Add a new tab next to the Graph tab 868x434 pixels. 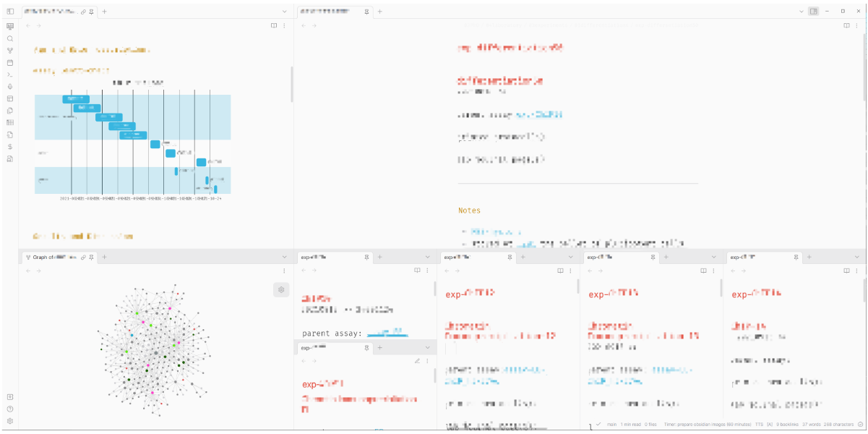(x=104, y=257)
